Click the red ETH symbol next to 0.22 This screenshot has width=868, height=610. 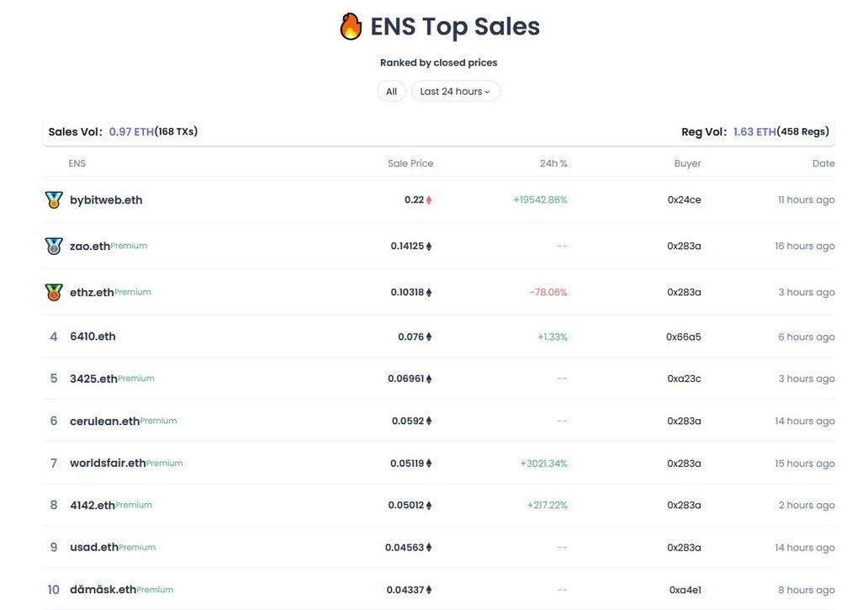pos(429,200)
